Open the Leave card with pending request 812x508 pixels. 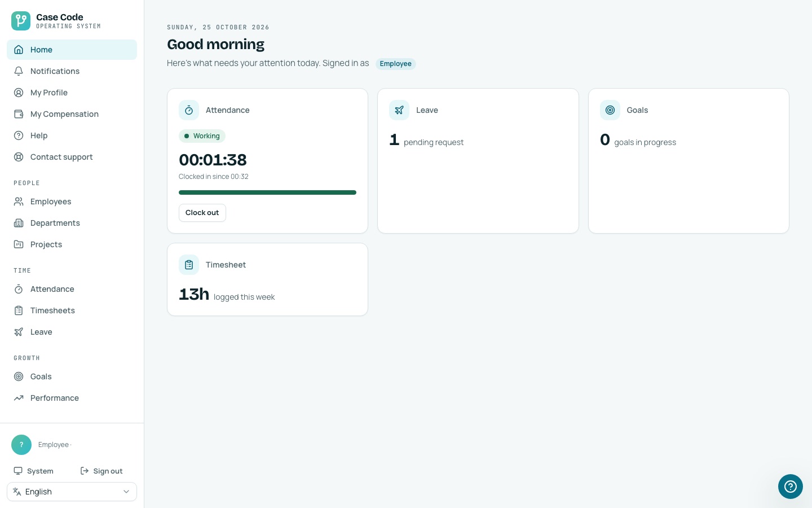click(478, 161)
